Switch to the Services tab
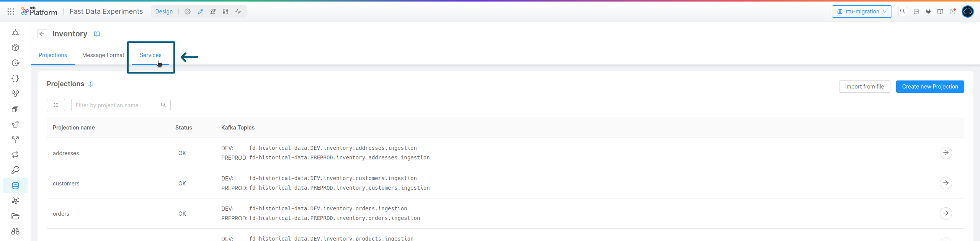 click(x=150, y=55)
